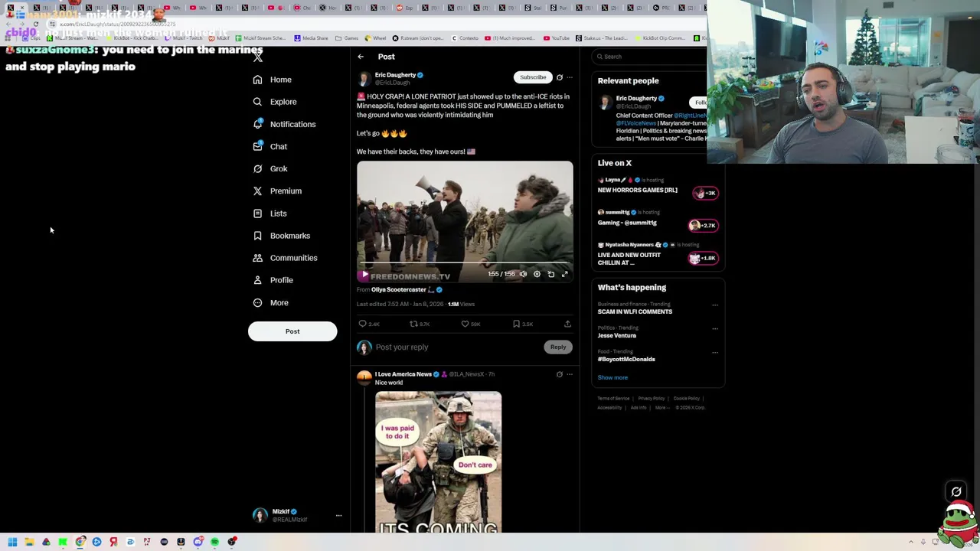Click the Subscribe button on the post
The image size is (980, 551).
(x=533, y=77)
